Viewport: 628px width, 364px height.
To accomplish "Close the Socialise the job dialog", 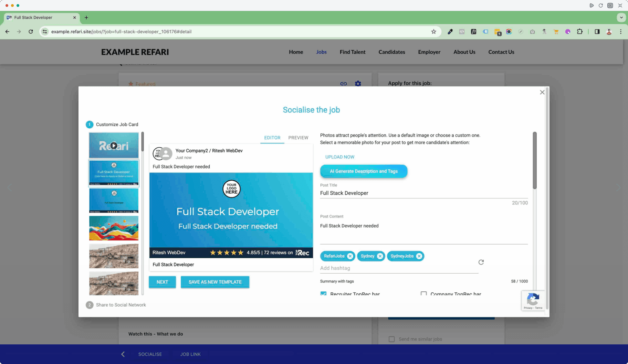I will click(x=542, y=92).
